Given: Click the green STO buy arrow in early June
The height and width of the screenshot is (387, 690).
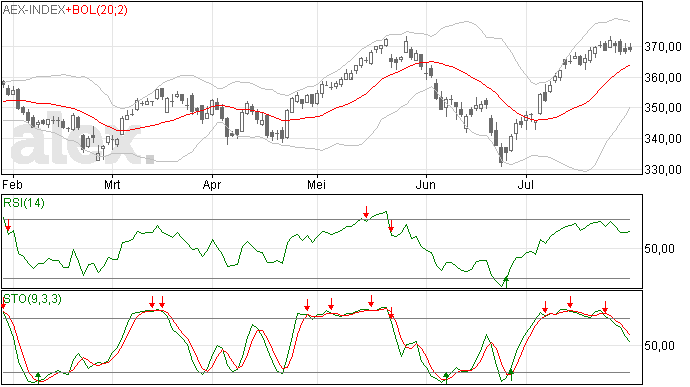Looking at the screenshot, I should (446, 377).
